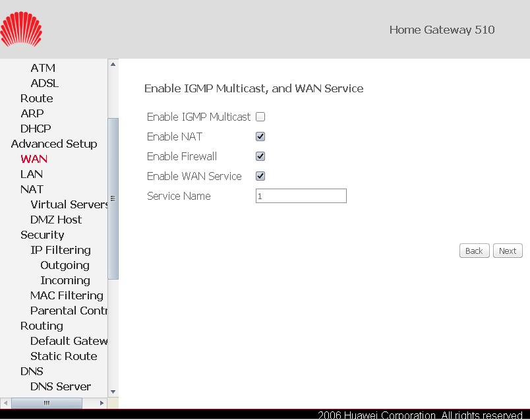
Task: Click the sidebar scroll up arrow
Action: coord(113,65)
